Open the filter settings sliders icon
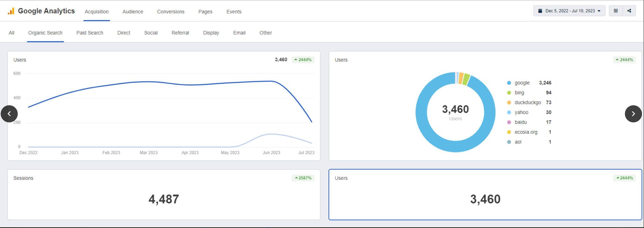 [x=616, y=11]
